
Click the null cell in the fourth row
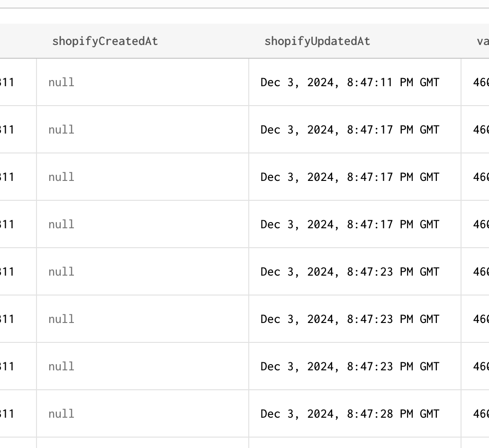coord(61,224)
